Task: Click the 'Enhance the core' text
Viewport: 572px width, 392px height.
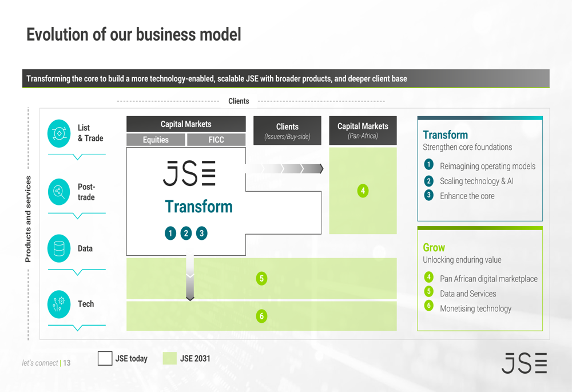Action: (x=467, y=196)
